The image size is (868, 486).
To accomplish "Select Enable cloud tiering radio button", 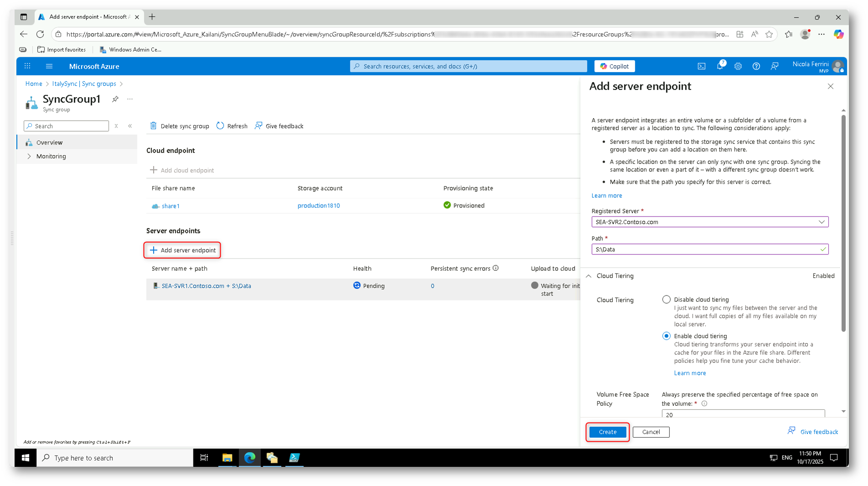I will [x=666, y=336].
